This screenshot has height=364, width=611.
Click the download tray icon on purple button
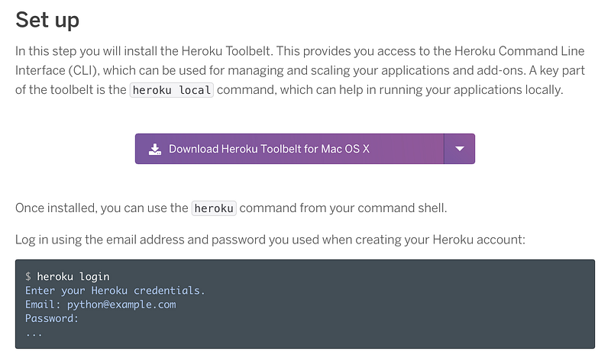pyautogui.click(x=155, y=149)
